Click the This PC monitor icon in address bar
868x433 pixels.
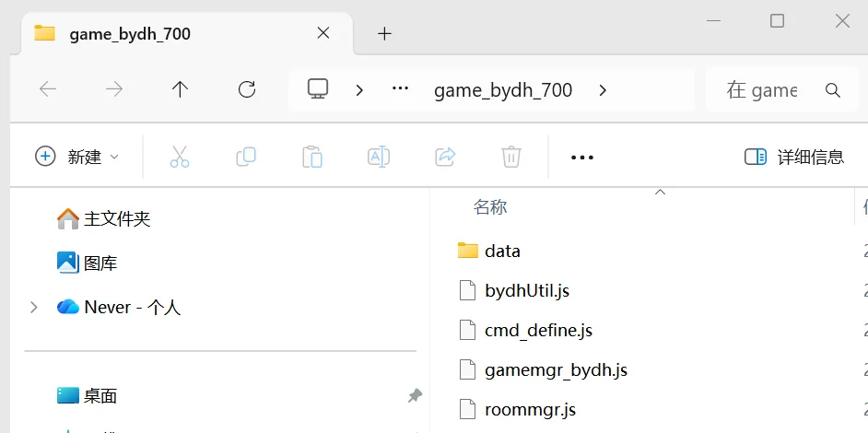click(318, 89)
